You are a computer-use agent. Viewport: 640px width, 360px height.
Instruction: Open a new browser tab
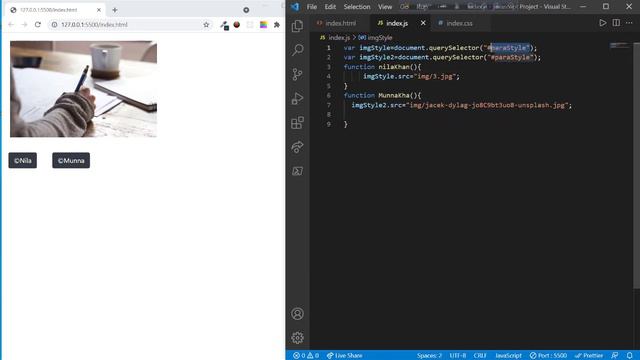115,10
